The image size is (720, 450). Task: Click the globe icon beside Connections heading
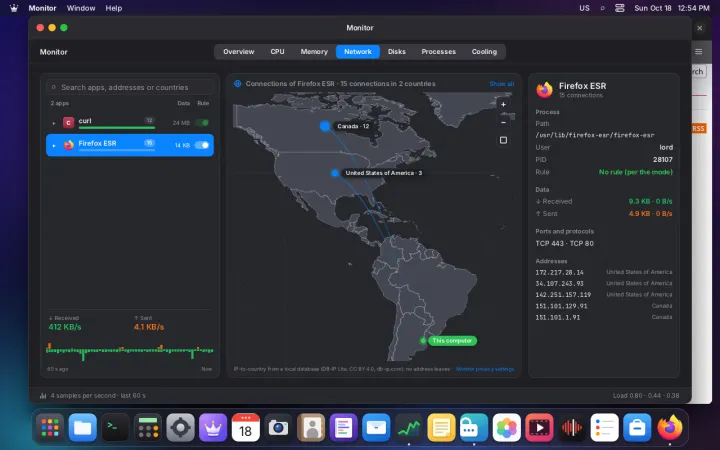pyautogui.click(x=237, y=84)
